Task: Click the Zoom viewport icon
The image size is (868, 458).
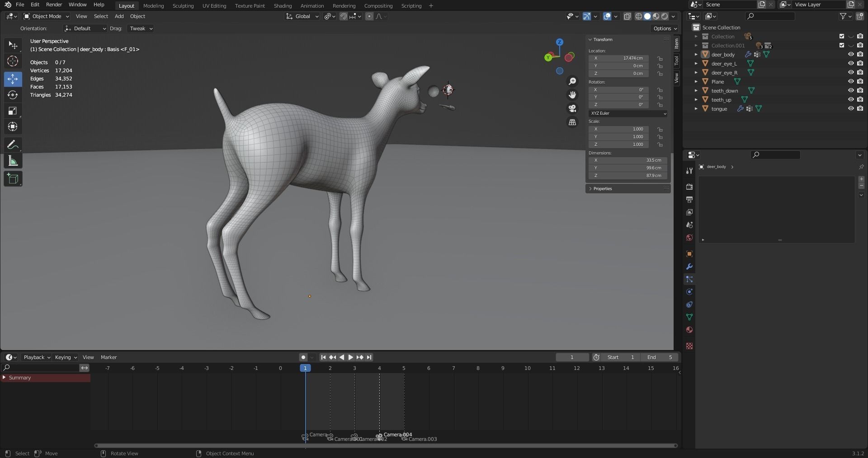Action: 572,81
